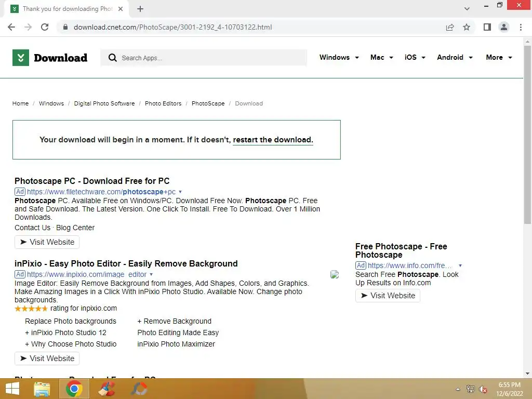Open File Explorer from taskbar
This screenshot has width=532, height=399.
point(42,389)
